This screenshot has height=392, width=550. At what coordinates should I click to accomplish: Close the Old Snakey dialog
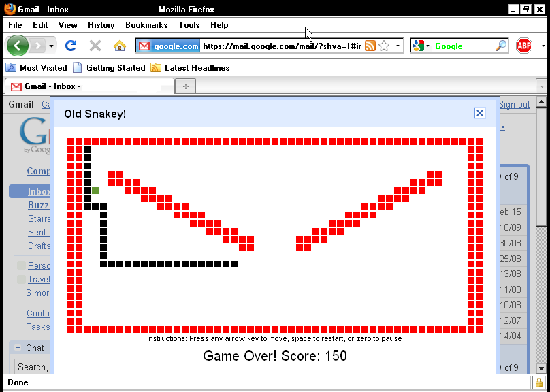click(x=479, y=113)
